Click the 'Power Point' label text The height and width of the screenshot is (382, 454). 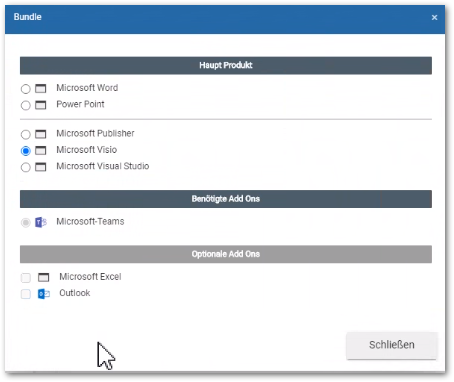click(80, 104)
